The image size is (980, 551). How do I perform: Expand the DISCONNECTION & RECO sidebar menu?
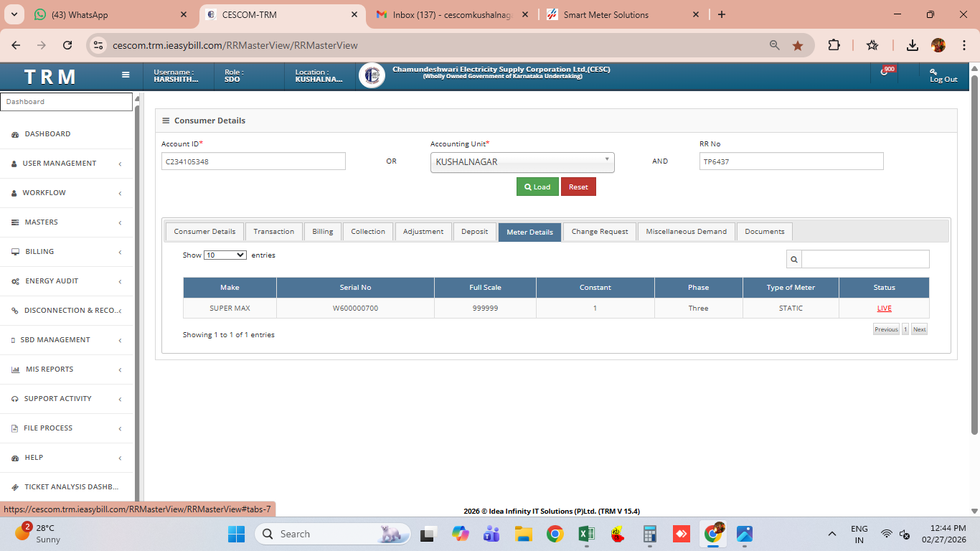[x=66, y=311]
